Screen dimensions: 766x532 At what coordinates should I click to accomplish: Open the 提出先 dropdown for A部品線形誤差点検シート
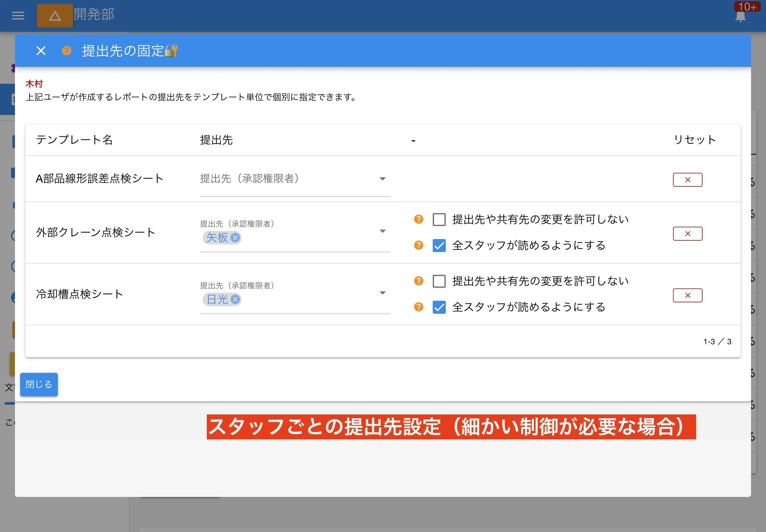pyautogui.click(x=383, y=179)
